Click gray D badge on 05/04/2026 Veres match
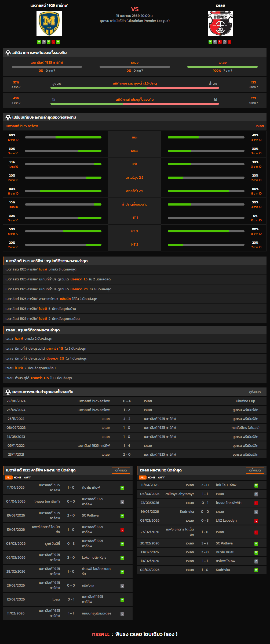This screenshot has width=270, height=644. click(256, 494)
